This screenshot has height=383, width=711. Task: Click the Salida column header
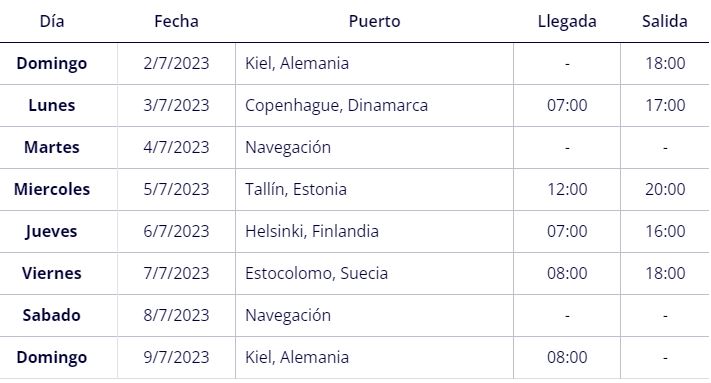[665, 21]
